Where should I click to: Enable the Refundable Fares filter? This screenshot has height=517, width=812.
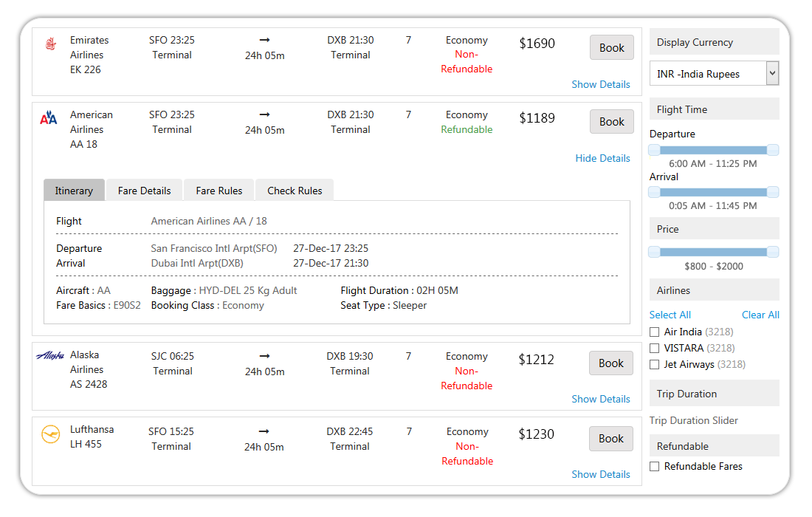[653, 466]
